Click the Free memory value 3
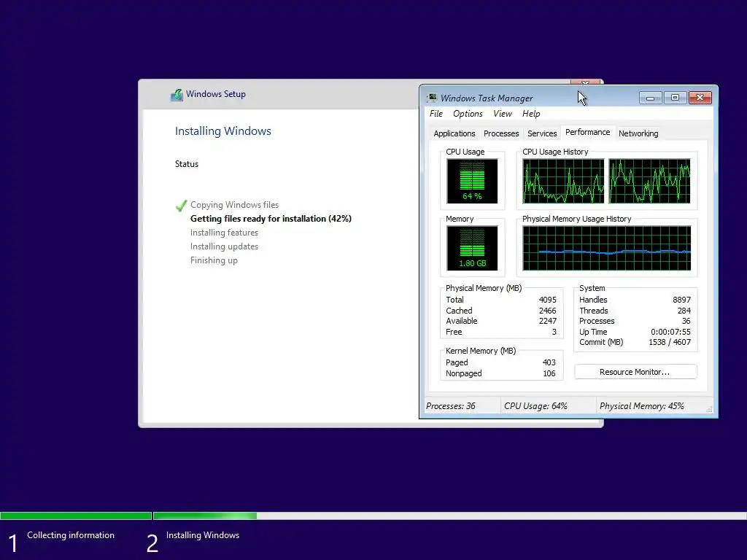 click(x=554, y=332)
